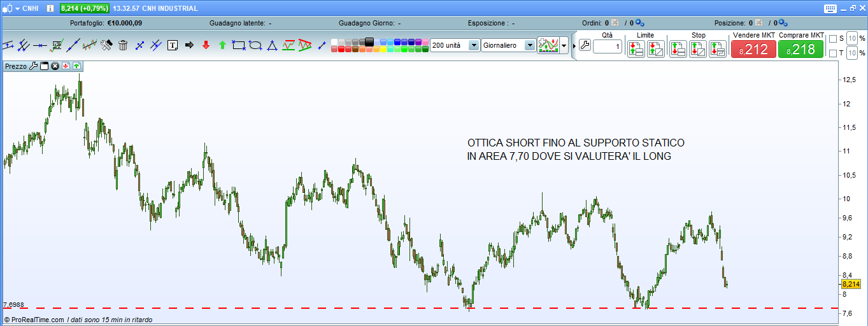Open the hammer and wrench object settings tool

tap(106, 45)
